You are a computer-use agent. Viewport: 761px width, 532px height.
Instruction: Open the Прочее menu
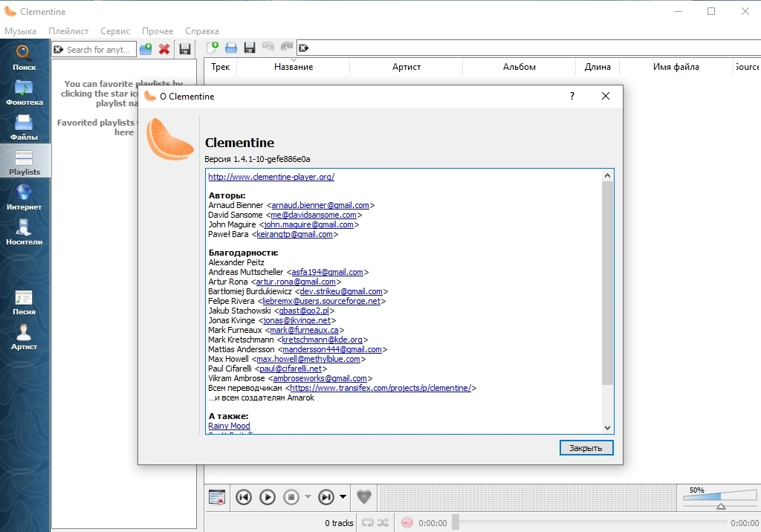pos(158,31)
